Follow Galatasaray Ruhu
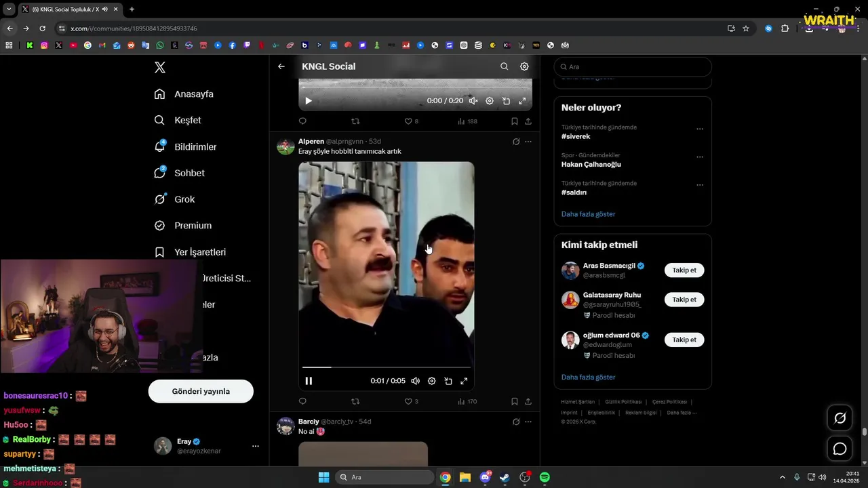This screenshot has height=488, width=868. 684,300
